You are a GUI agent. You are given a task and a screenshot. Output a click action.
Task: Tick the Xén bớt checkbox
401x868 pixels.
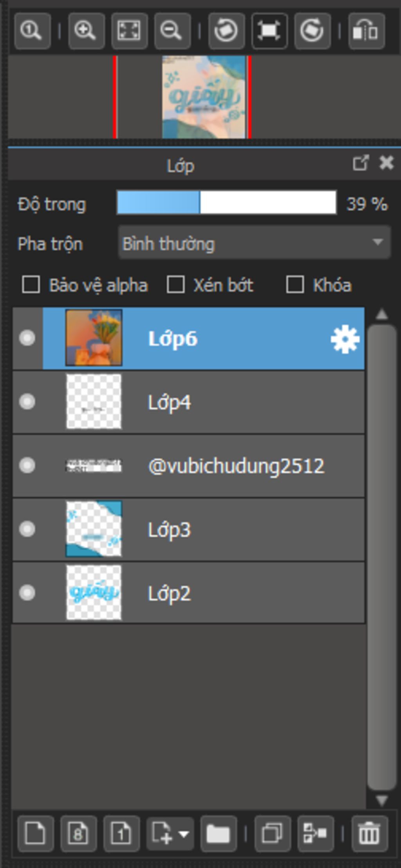coord(175,285)
